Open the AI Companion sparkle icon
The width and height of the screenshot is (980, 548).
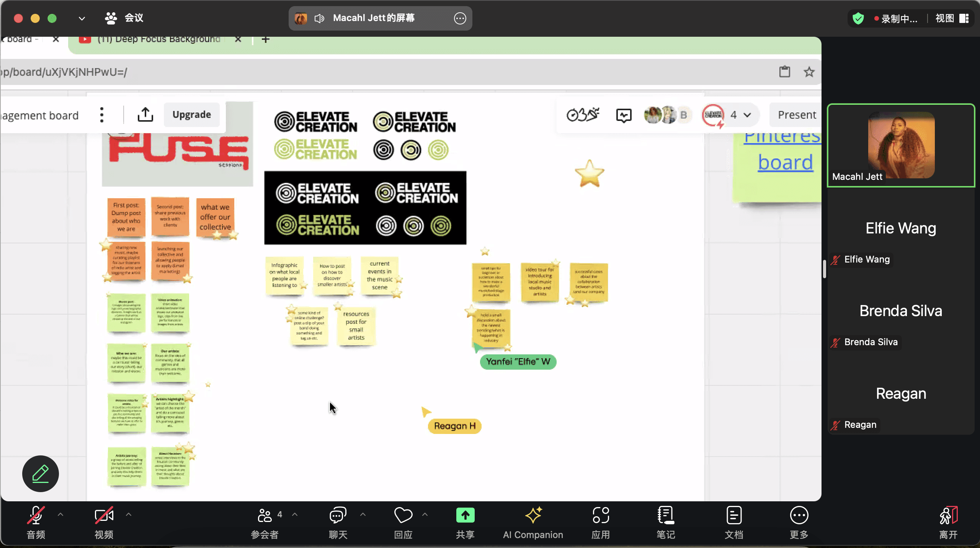[533, 515]
